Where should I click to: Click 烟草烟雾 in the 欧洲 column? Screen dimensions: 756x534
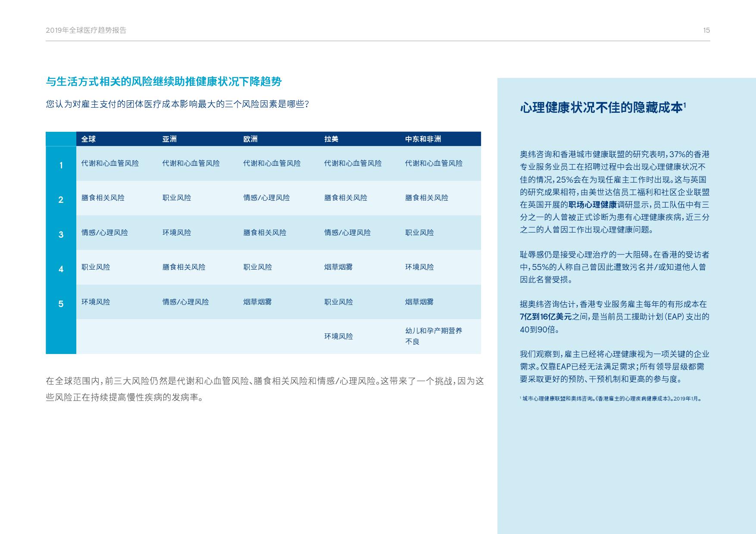(257, 302)
